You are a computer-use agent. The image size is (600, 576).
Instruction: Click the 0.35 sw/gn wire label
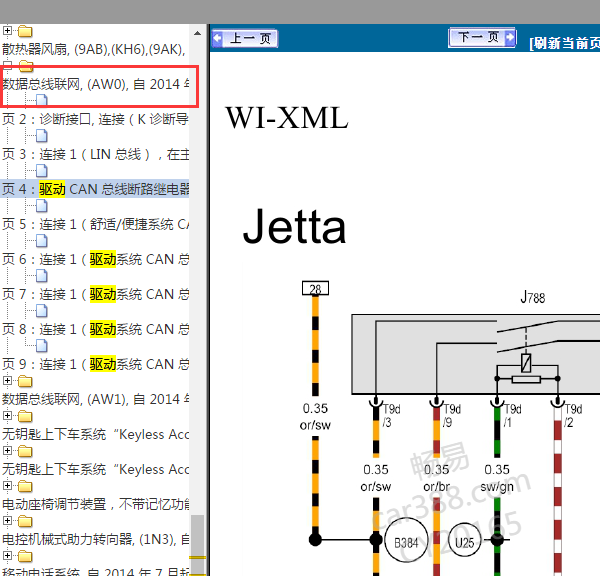click(497, 478)
